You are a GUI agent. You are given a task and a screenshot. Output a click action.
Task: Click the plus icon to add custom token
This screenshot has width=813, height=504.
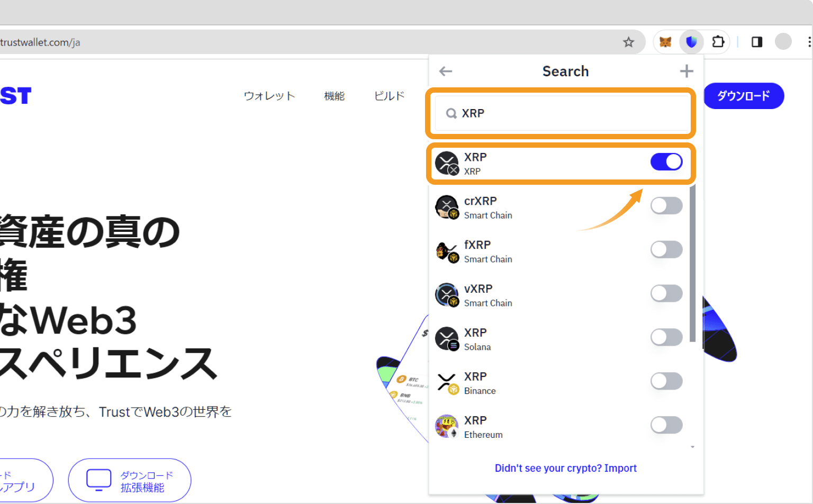[x=686, y=71]
